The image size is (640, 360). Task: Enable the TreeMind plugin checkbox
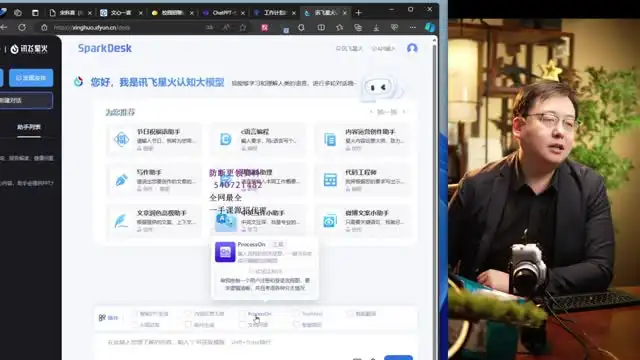296,314
